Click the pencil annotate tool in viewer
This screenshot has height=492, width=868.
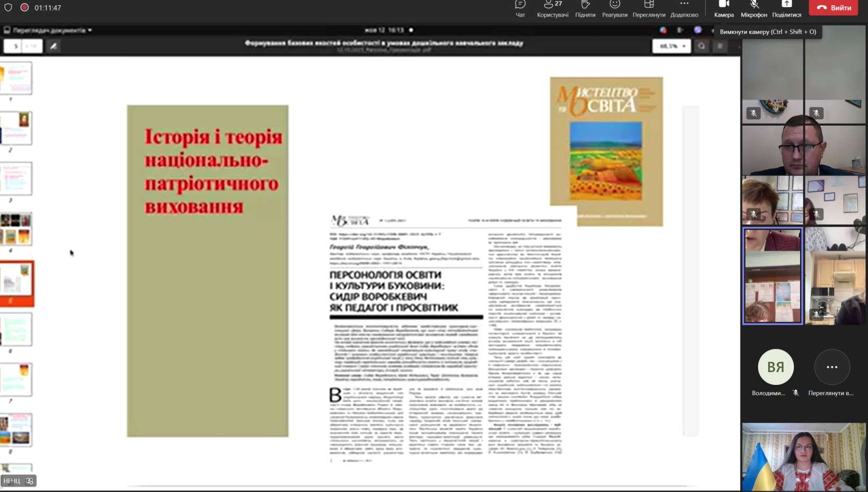(54, 46)
